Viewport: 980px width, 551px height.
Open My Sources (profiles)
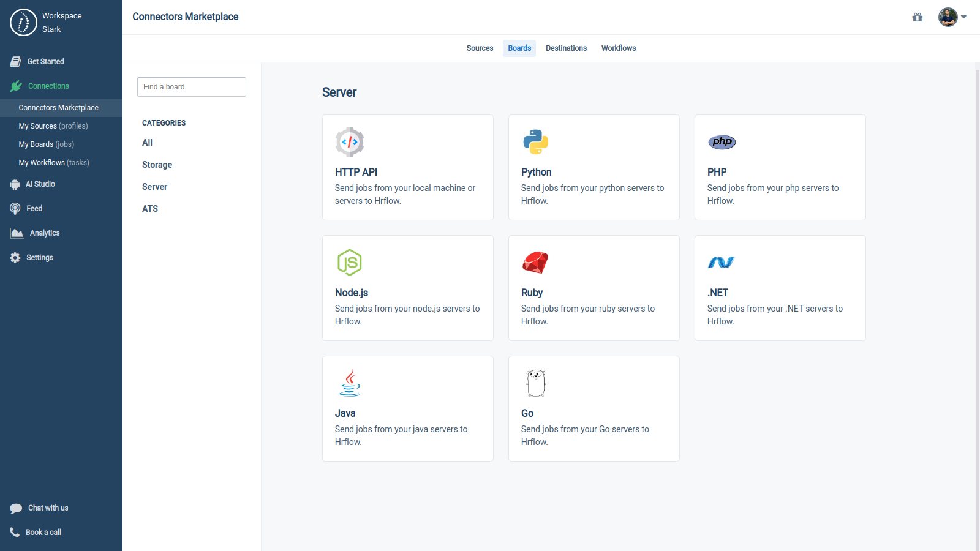(x=53, y=126)
